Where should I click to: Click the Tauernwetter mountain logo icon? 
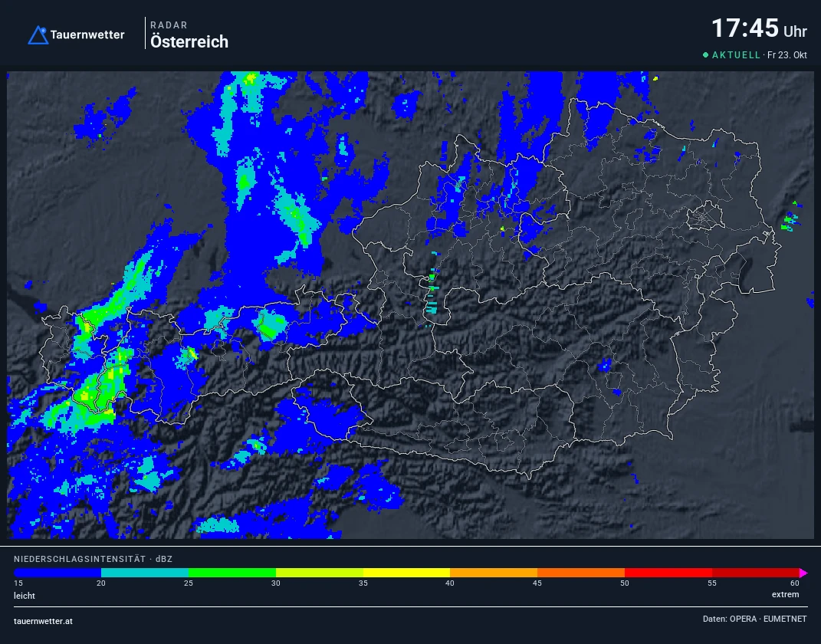pyautogui.click(x=38, y=35)
